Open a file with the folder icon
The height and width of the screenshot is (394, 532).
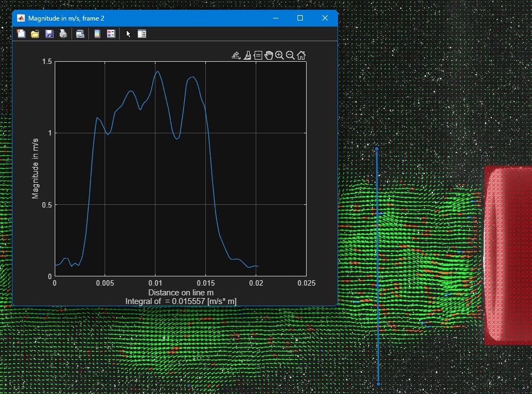point(35,34)
